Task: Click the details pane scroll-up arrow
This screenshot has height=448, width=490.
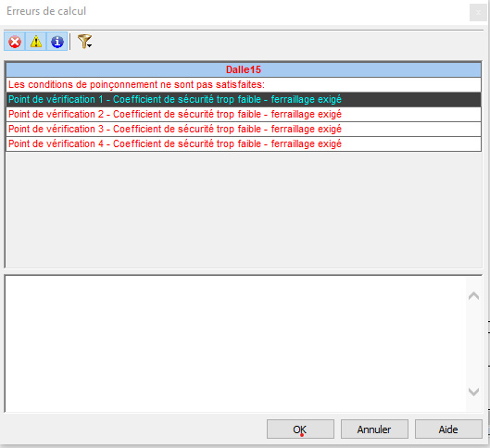Action: tap(473, 295)
